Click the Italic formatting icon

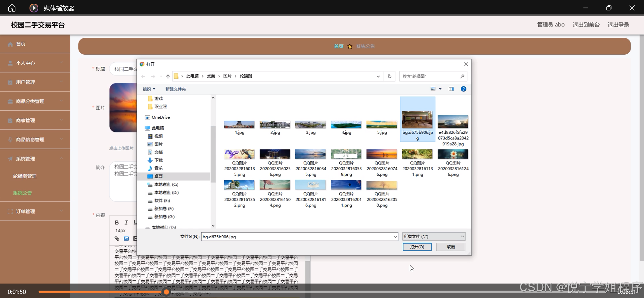pos(126,222)
